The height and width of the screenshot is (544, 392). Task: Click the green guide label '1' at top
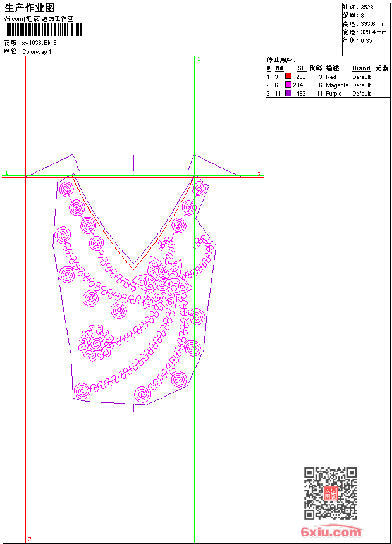199,59
